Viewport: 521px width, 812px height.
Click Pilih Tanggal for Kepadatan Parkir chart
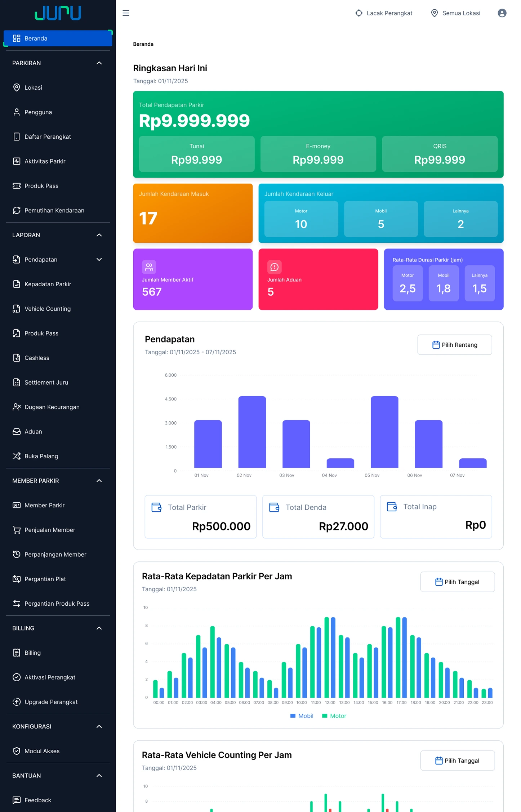click(x=458, y=582)
